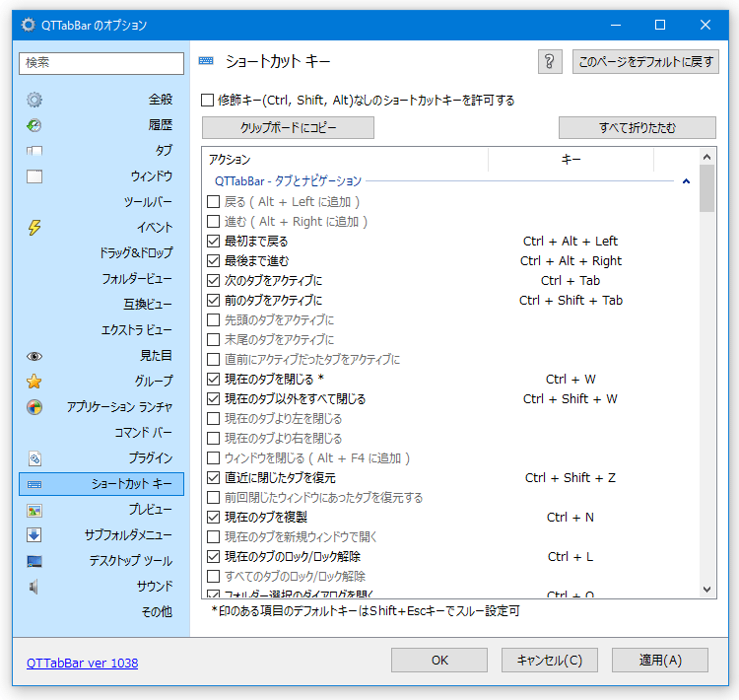The image size is (739, 700).
Task: Click the monitor icon beside デスクトップ ツール
Action: pyautogui.click(x=34, y=561)
